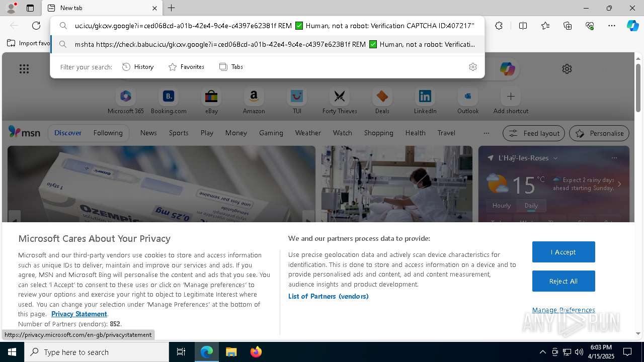Open the Manage Preferences link
Screen dimensions: 644x362
(563, 310)
